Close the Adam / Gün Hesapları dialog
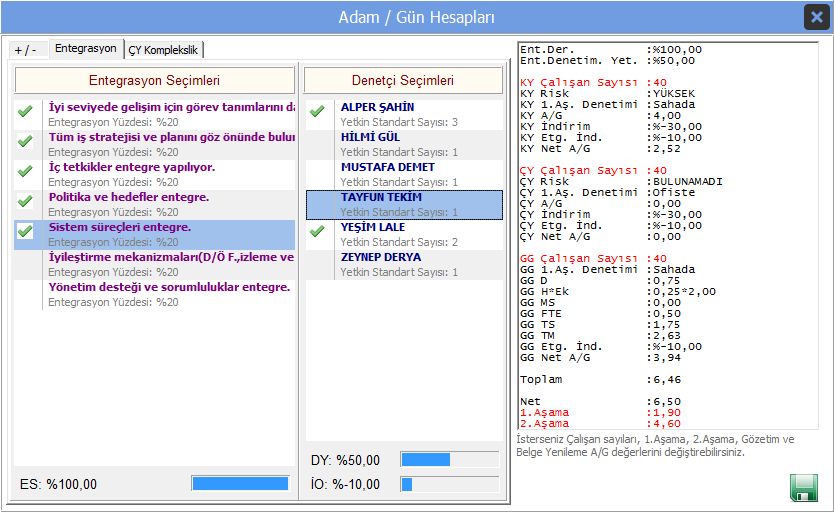The width and height of the screenshot is (834, 512). (816, 17)
